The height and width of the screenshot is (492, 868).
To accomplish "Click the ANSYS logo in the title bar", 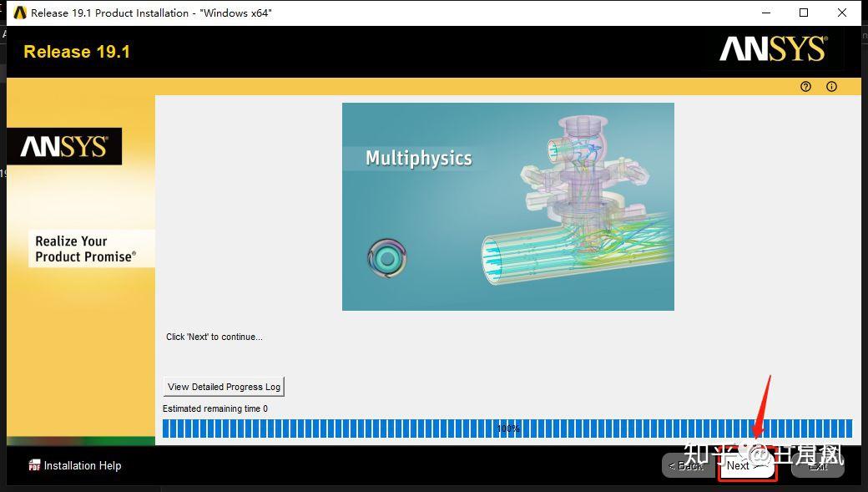I will [x=19, y=13].
